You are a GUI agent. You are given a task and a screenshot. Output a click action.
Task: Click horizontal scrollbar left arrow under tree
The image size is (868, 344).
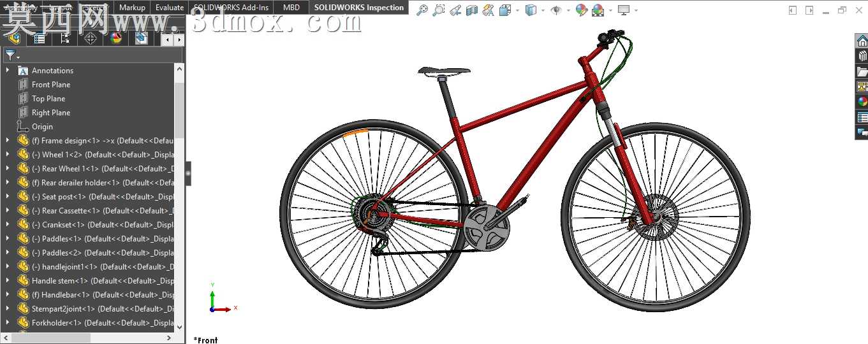pos(6,338)
